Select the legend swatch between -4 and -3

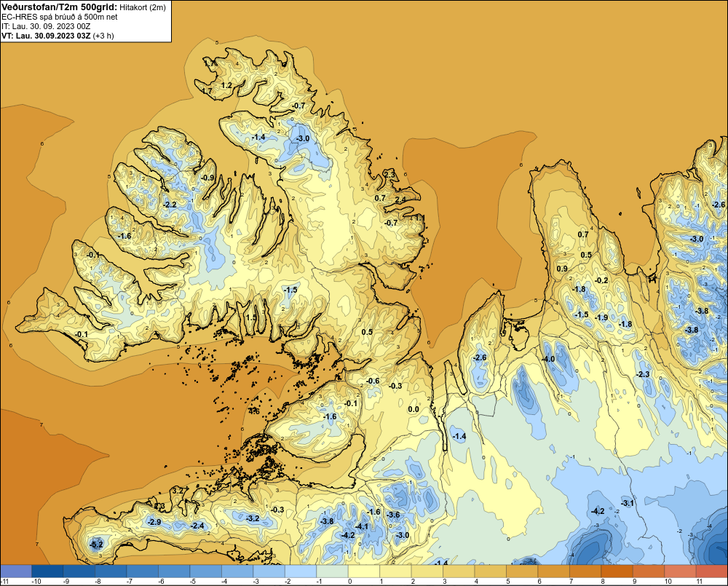click(237, 571)
